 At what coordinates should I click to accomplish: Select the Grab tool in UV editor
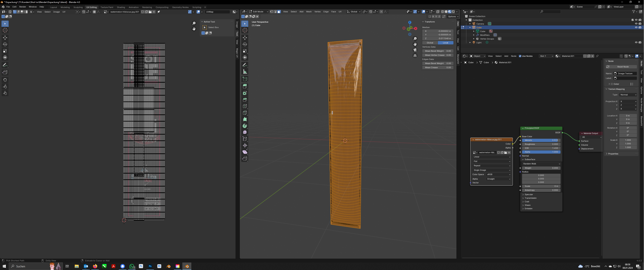click(x=5, y=80)
